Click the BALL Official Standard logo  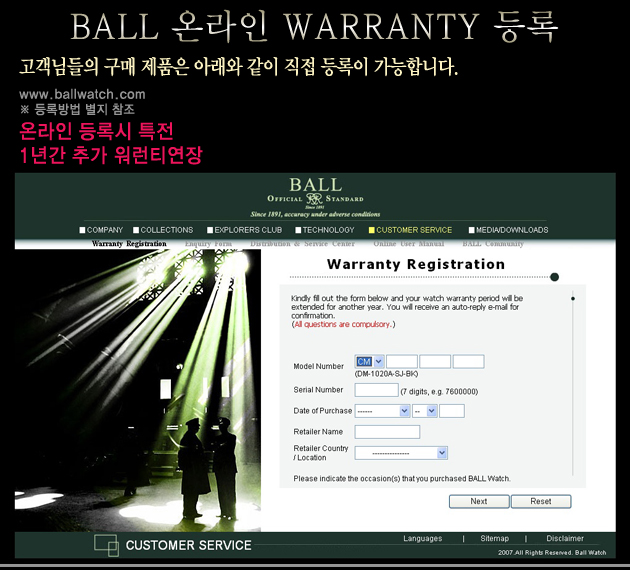315,193
